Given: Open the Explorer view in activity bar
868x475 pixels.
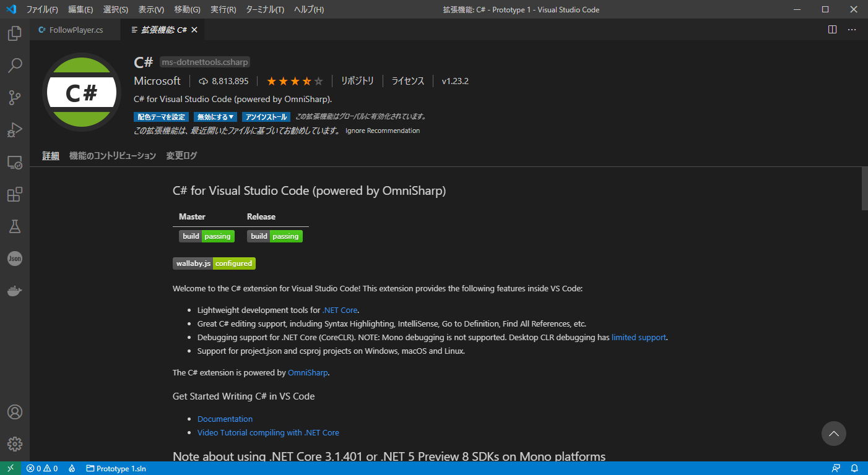Looking at the screenshot, I should [15, 33].
